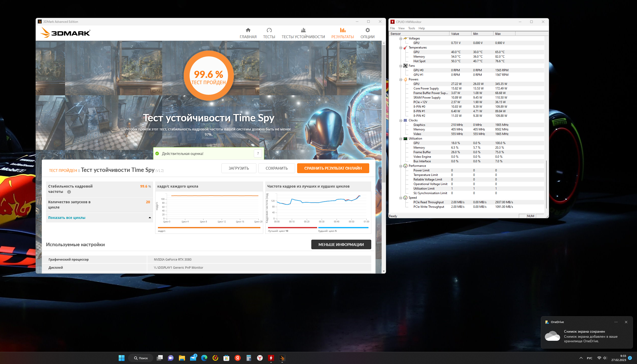
Task: Click the СОХРАНИТЬ button
Action: pos(276,168)
